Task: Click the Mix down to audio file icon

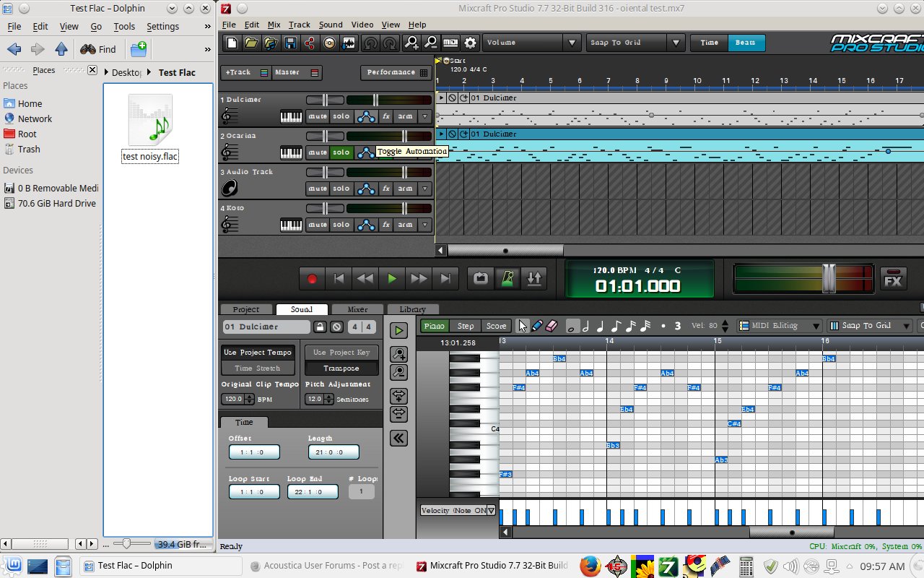Action: [x=349, y=43]
